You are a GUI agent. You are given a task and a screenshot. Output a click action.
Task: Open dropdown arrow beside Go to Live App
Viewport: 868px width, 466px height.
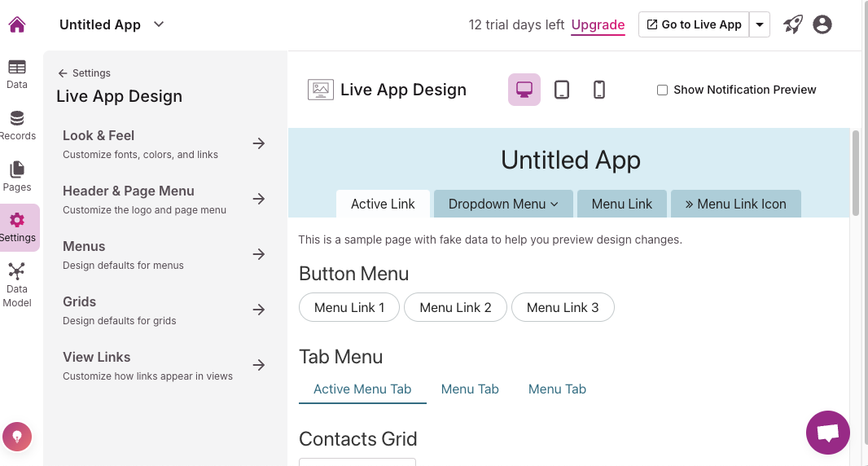point(760,24)
